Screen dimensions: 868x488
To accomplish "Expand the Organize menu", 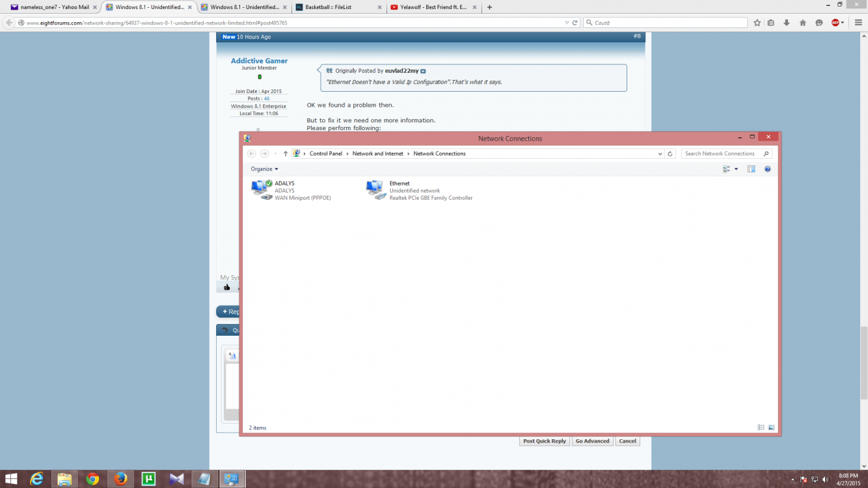I will (264, 169).
